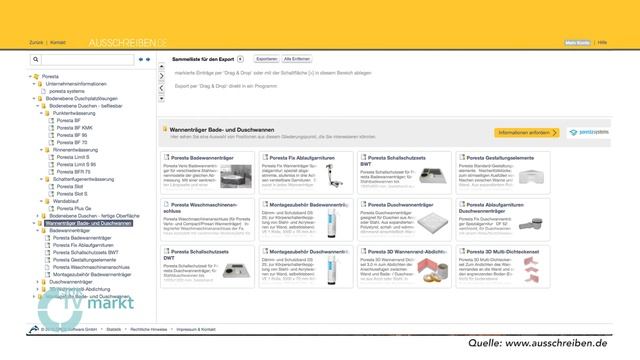640x360 pixels.
Task: Click document icon on Poresta 3D Multi-Dichtecken card
Action: pos(462,251)
